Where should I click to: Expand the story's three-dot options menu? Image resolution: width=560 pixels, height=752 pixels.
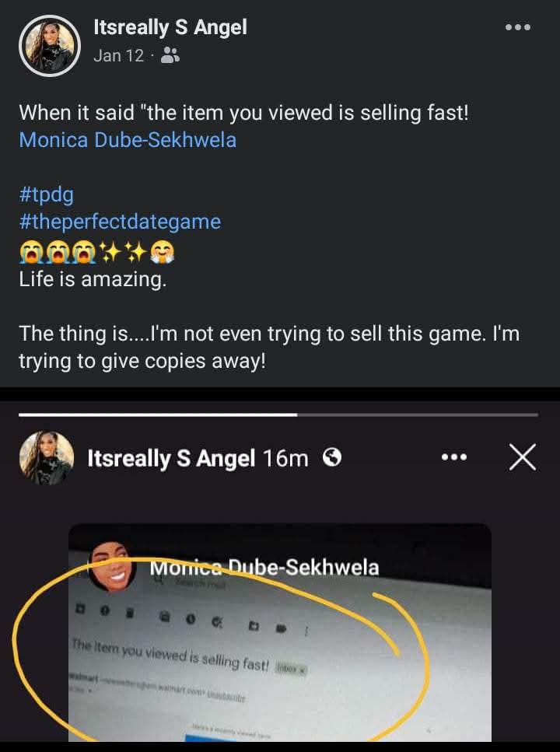pyautogui.click(x=454, y=458)
